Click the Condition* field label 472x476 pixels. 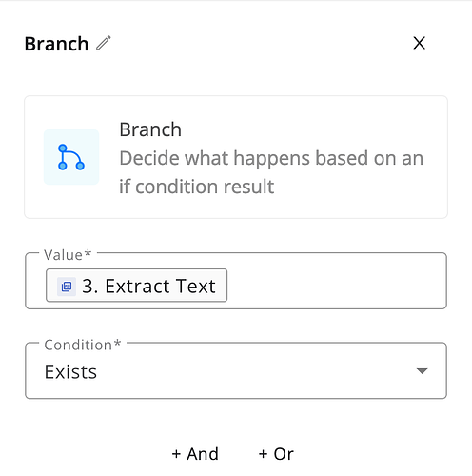pyautogui.click(x=83, y=345)
